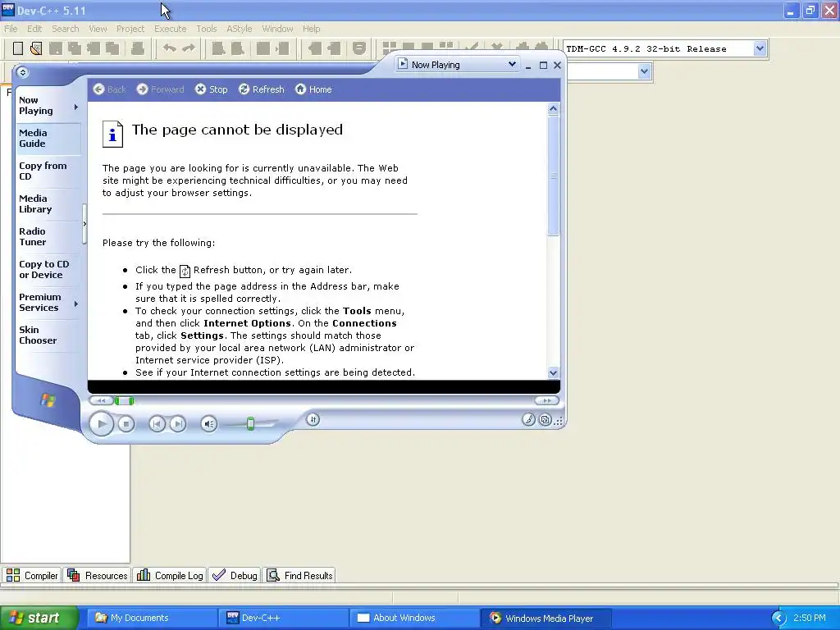Open Copy to CD or Device tab
Viewport: 840px width, 630px height.
(48, 269)
